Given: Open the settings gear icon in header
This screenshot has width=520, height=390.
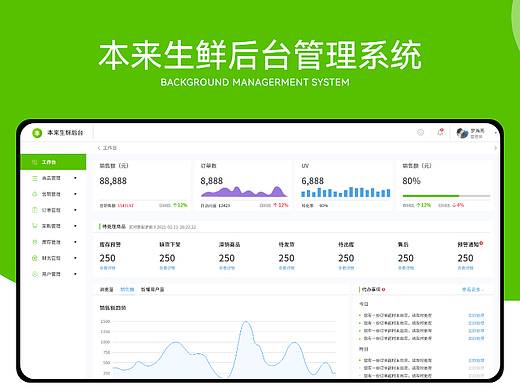Looking at the screenshot, I should pos(420,132).
